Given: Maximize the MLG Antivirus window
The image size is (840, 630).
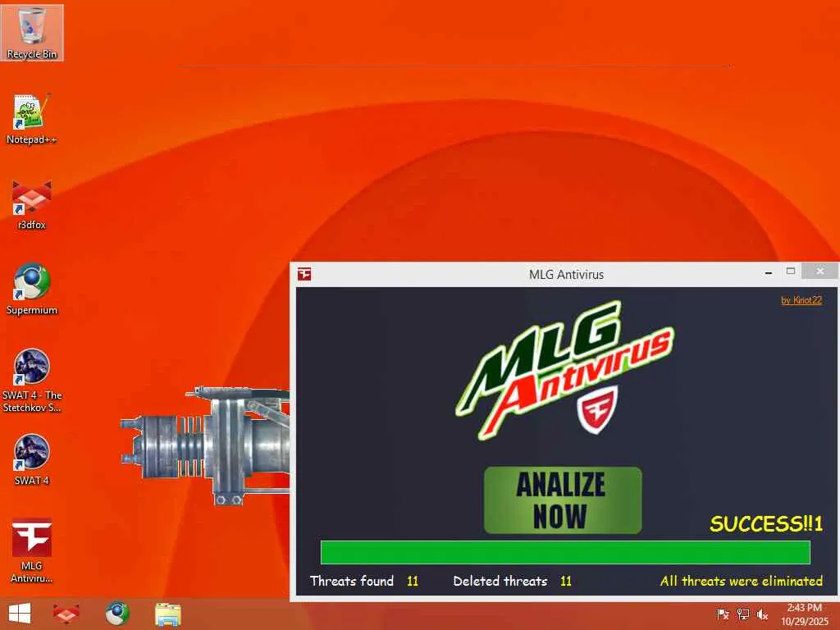Looking at the screenshot, I should tap(791, 272).
